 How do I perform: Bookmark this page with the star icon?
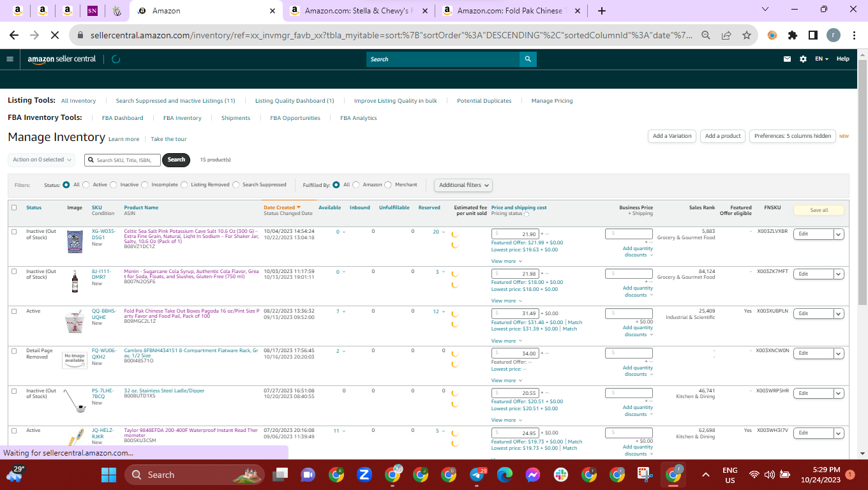pos(746,35)
